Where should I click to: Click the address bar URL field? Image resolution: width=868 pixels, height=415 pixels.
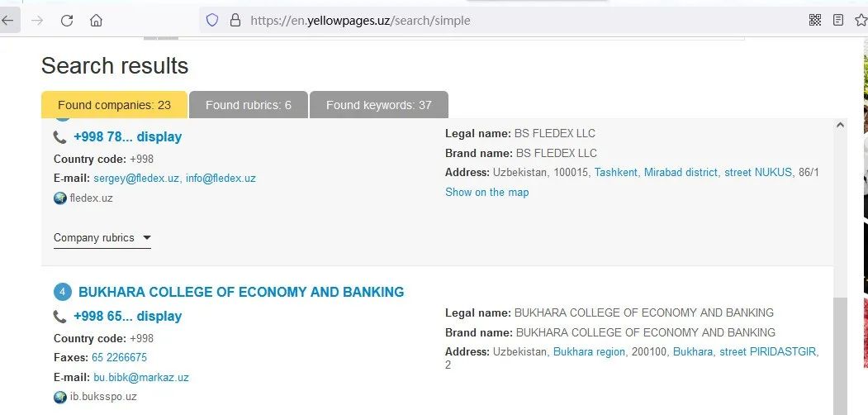pos(498,21)
